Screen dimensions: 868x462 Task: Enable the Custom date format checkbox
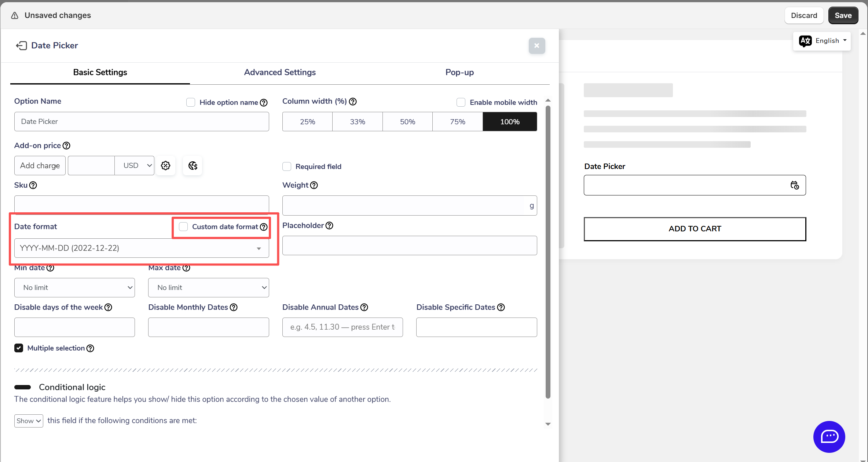(x=183, y=227)
